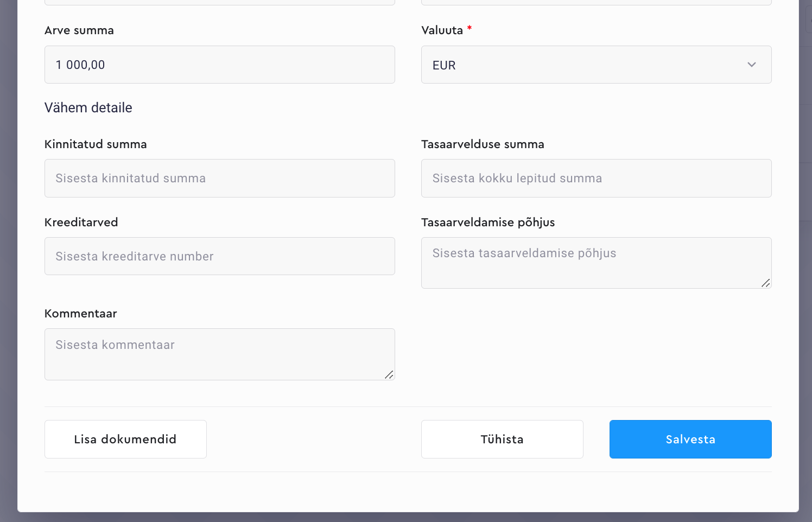Viewport: 812px width, 522px height.
Task: Cancel with the Tühista button
Action: pyautogui.click(x=502, y=439)
